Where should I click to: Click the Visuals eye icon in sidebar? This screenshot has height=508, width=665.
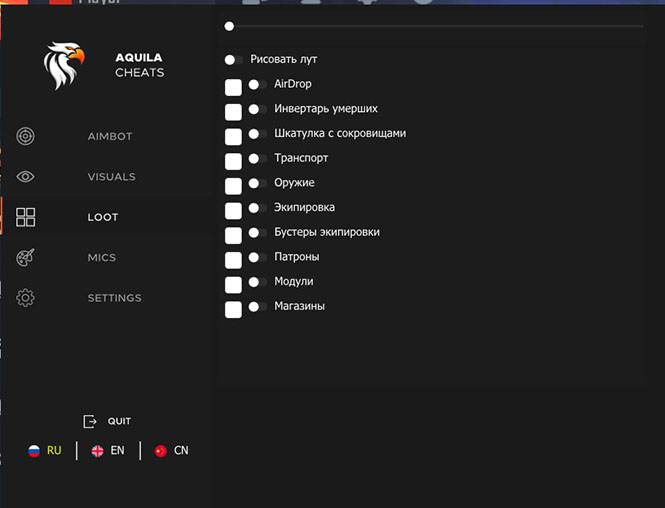tap(26, 177)
